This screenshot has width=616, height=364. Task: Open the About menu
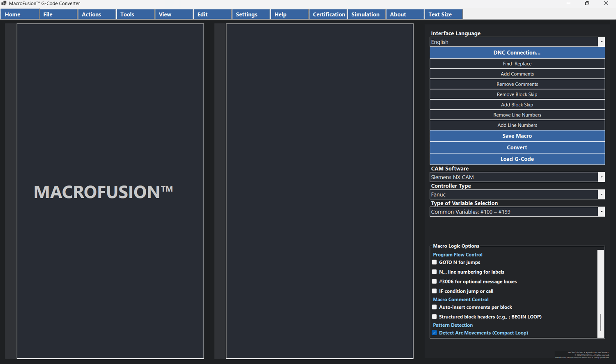[x=406, y=14]
